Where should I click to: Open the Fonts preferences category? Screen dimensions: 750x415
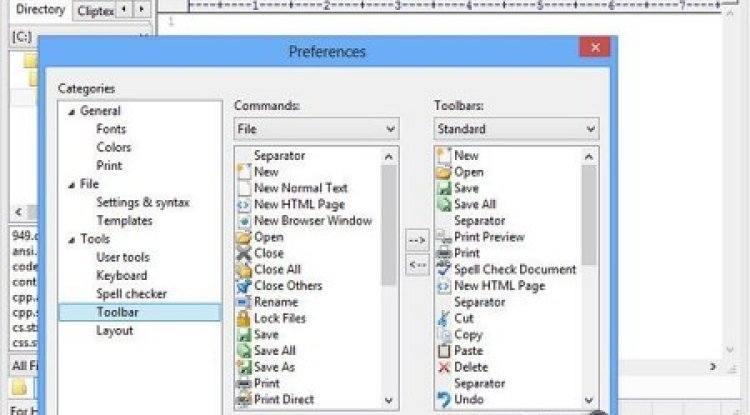pos(111,129)
